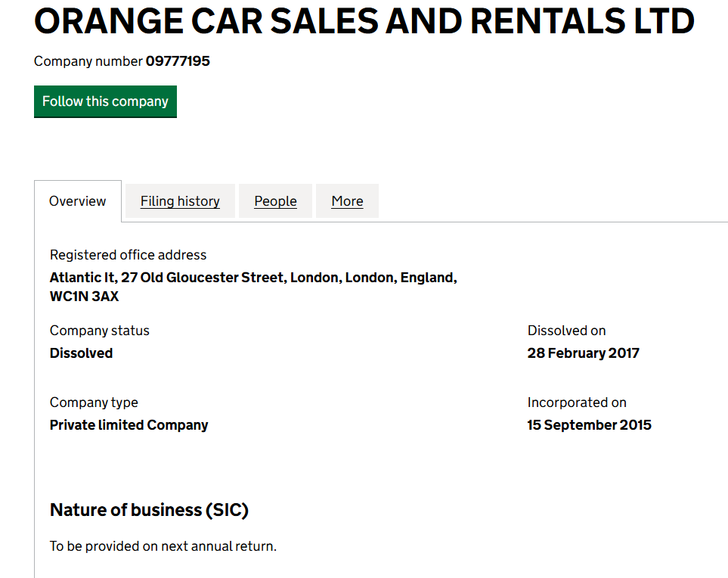This screenshot has height=578, width=728.
Task: Click the company number 09777195
Action: point(178,61)
